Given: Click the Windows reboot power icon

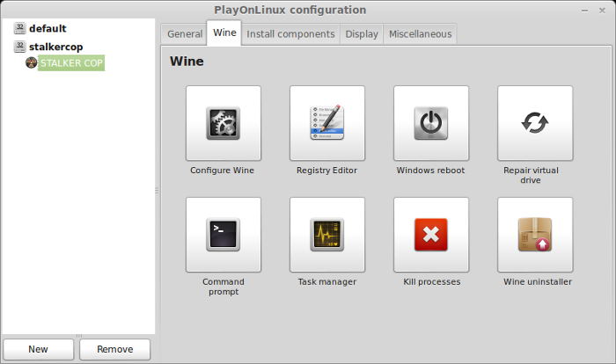Looking at the screenshot, I should pyautogui.click(x=431, y=123).
